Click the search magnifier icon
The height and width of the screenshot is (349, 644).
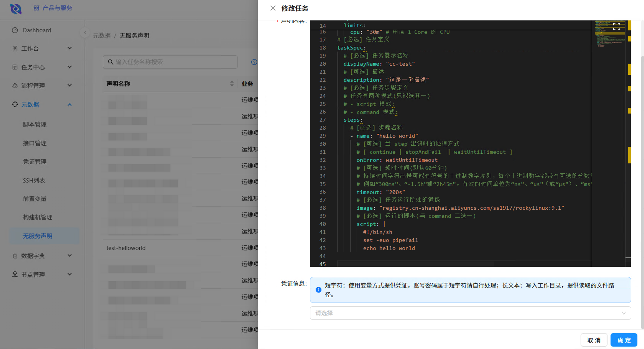click(x=110, y=62)
